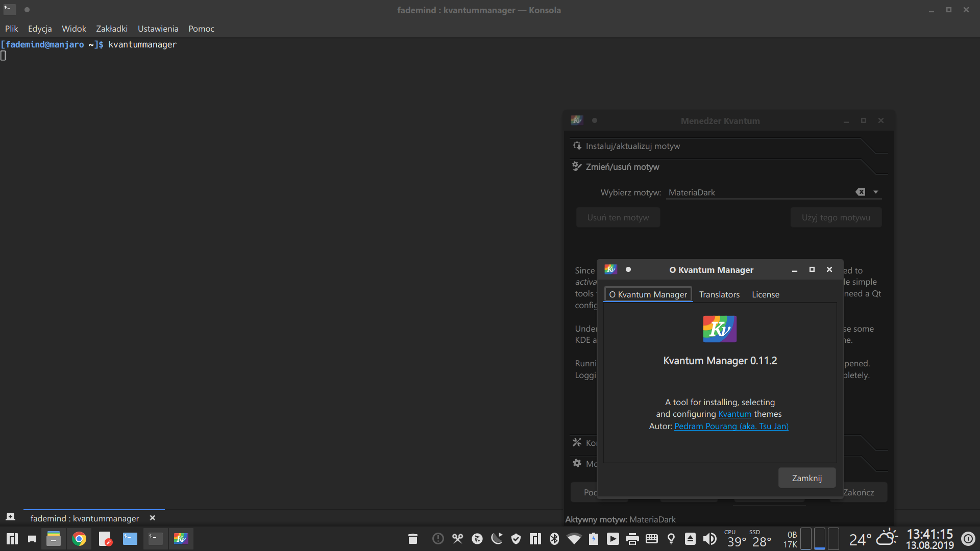This screenshot has height=551, width=980.
Task: Open the printer queue icon in the tray
Action: (x=632, y=538)
